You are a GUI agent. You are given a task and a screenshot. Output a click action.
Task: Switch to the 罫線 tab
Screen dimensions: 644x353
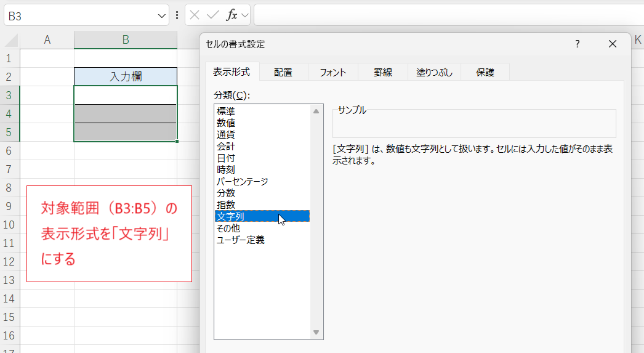(383, 72)
